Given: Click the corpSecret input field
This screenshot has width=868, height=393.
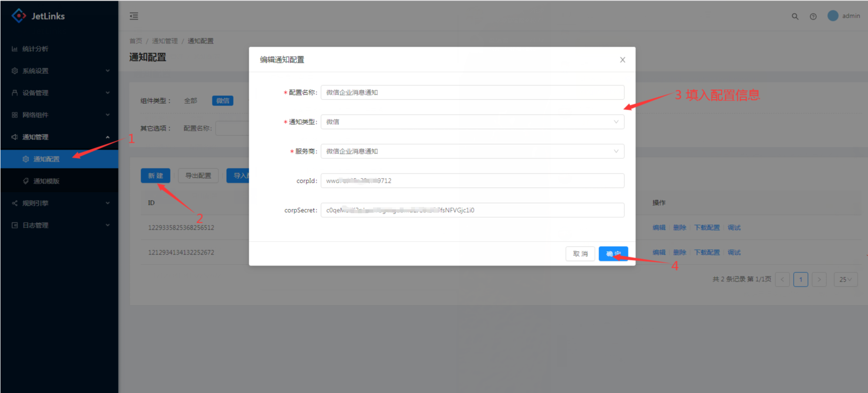Looking at the screenshot, I should pos(473,210).
